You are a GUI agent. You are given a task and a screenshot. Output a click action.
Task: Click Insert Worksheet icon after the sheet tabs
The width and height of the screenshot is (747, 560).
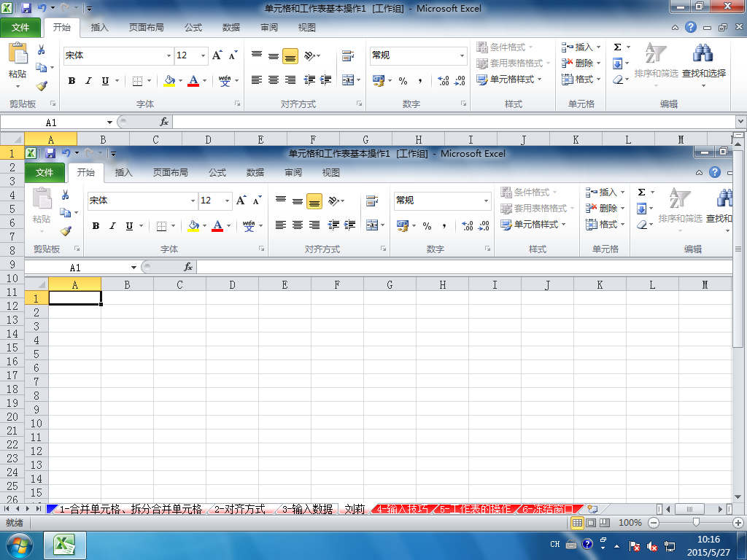[592, 509]
